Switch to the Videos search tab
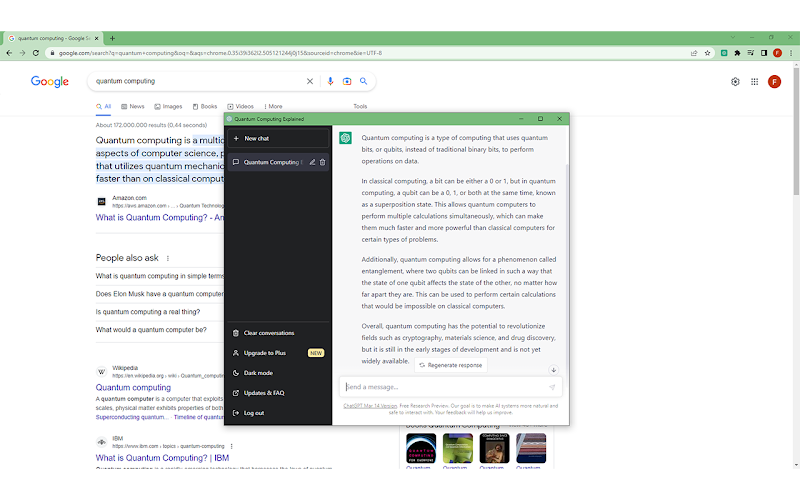Image resolution: width=800 pixels, height=500 pixels. [240, 107]
